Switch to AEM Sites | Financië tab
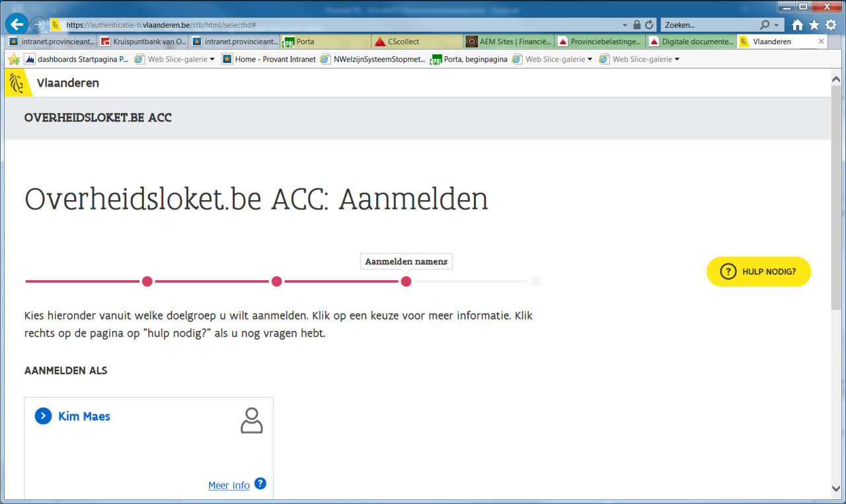The image size is (846, 504). click(x=508, y=42)
